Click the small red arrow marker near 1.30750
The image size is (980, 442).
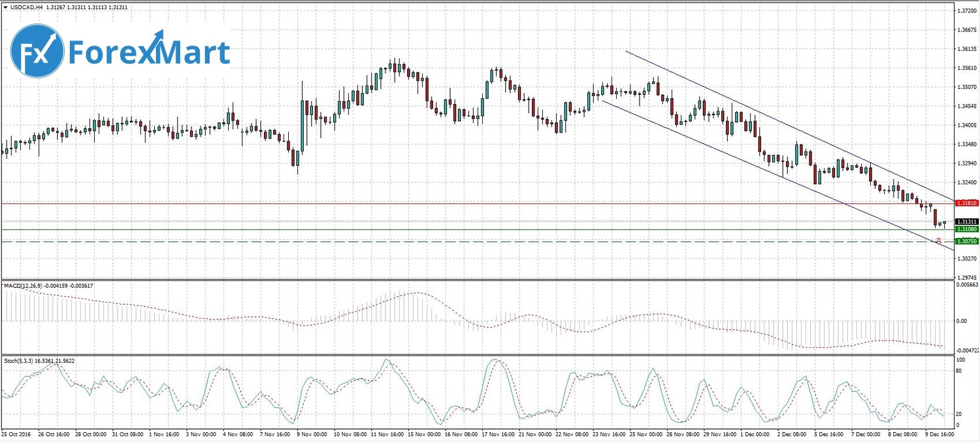pyautogui.click(x=939, y=241)
